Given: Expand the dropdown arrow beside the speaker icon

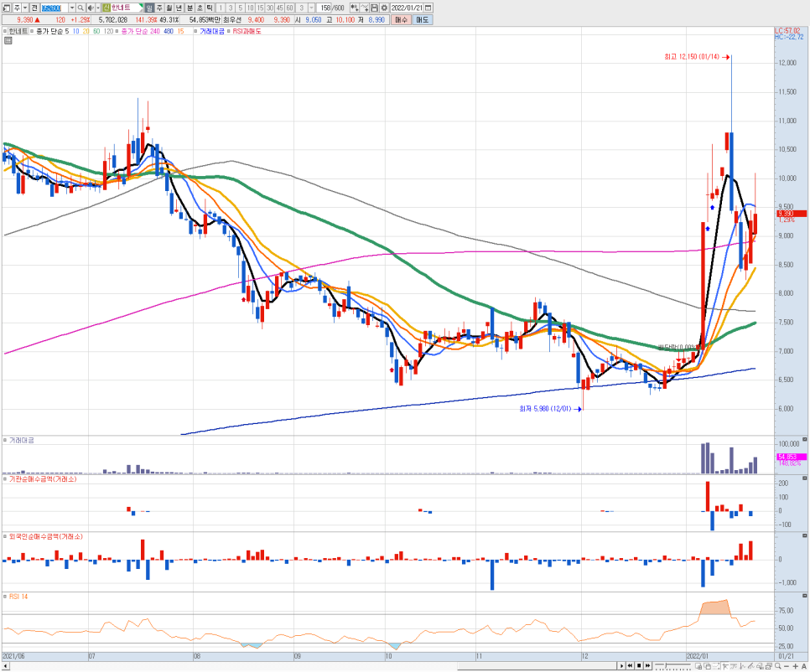Looking at the screenshot, I should click(x=98, y=8).
